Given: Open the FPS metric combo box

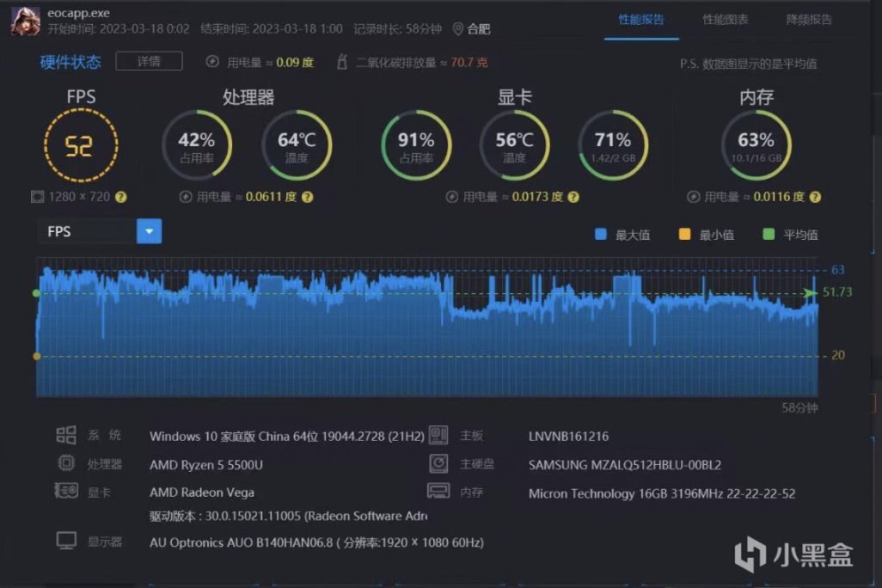Looking at the screenshot, I should click(x=100, y=231).
